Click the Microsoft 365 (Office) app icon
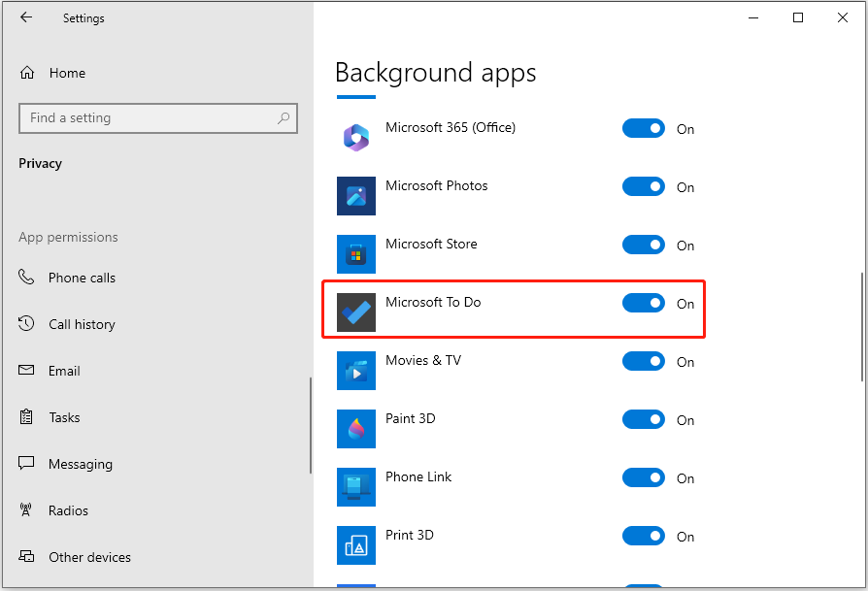This screenshot has width=868, height=591. pyautogui.click(x=356, y=138)
